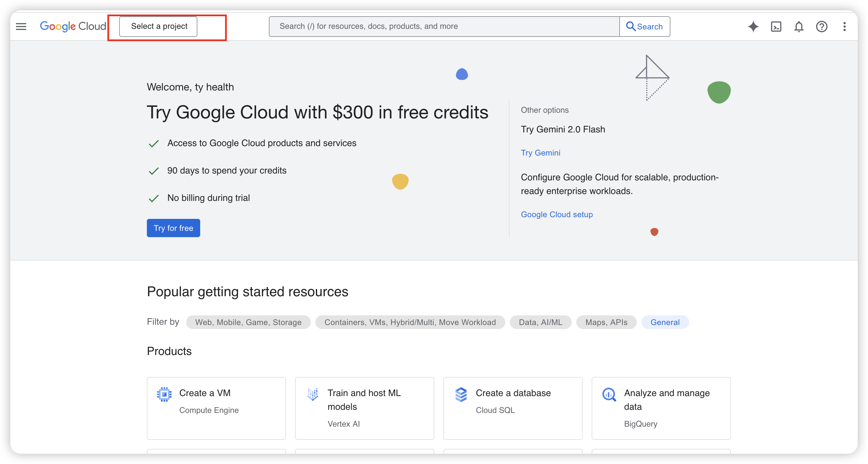Screen dimensions: 868x464
Task: Click the Try for free button
Action: pyautogui.click(x=173, y=228)
